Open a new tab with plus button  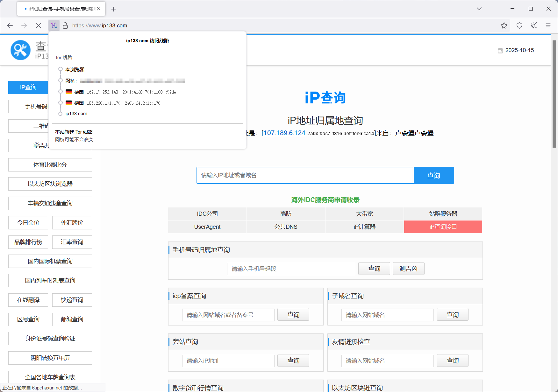pos(113,9)
